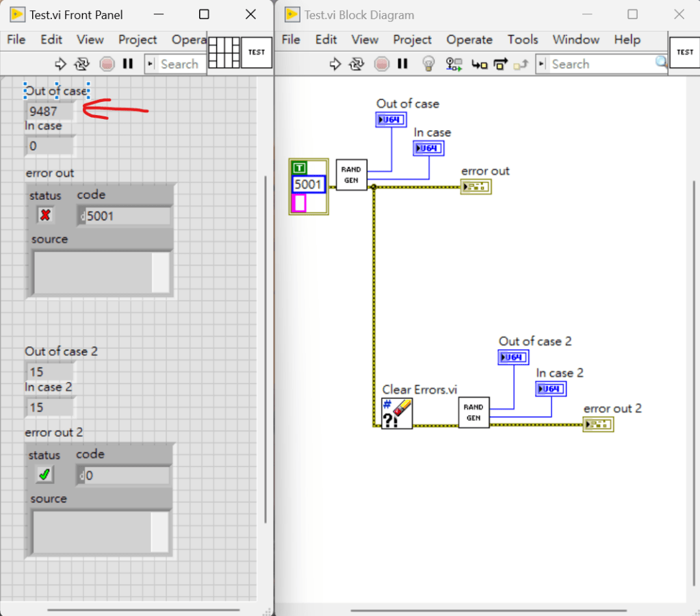Click the Step Into icon
This screenshot has width=700, height=616.
pos(480,64)
